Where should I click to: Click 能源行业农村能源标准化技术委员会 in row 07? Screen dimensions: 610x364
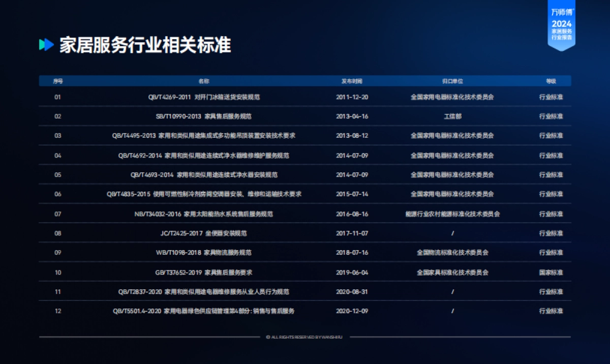pos(452,214)
